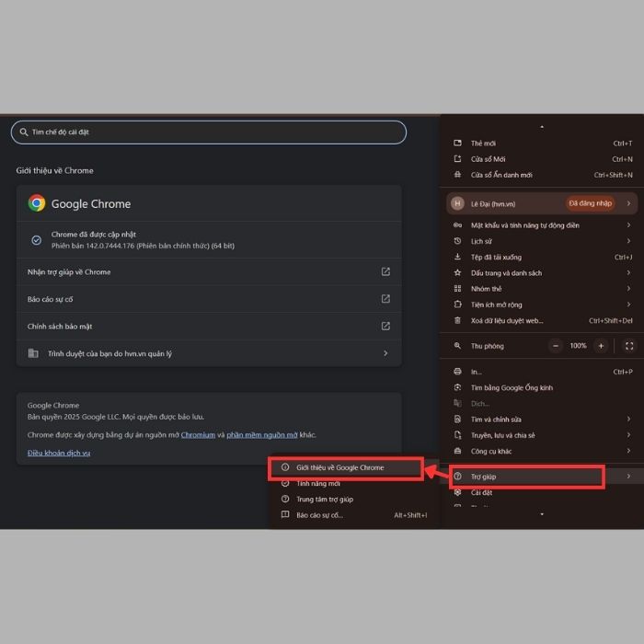Click the 'Tìm và chỉnh sửa' icon
The image size is (644, 644).
click(x=457, y=419)
